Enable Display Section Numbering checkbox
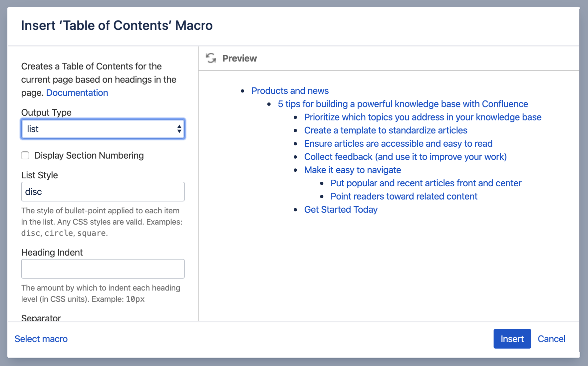The height and width of the screenshot is (366, 588). pyautogui.click(x=25, y=155)
